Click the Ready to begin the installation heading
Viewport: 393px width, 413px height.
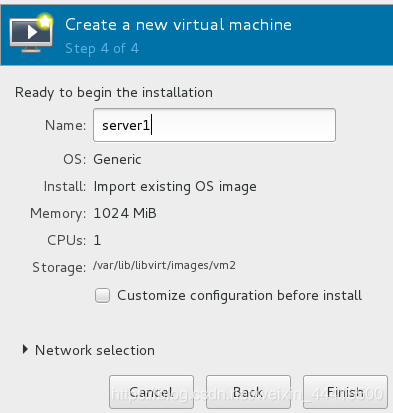(x=114, y=93)
